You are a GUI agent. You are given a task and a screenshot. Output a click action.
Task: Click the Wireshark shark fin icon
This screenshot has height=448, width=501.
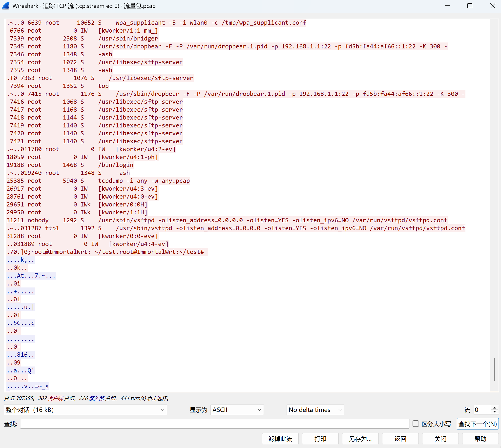(x=6, y=6)
